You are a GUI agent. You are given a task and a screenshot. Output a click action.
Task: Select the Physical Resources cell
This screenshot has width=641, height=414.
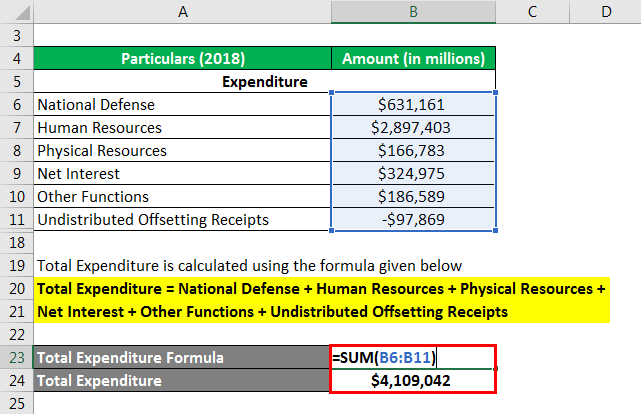click(182, 150)
